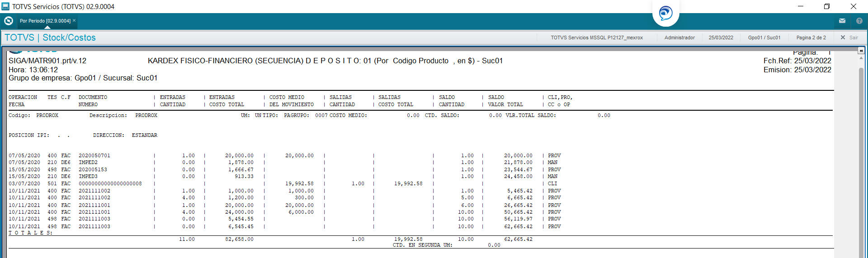
Task: Select the Por Periodo [02.9.0004] tab
Action: [45, 21]
